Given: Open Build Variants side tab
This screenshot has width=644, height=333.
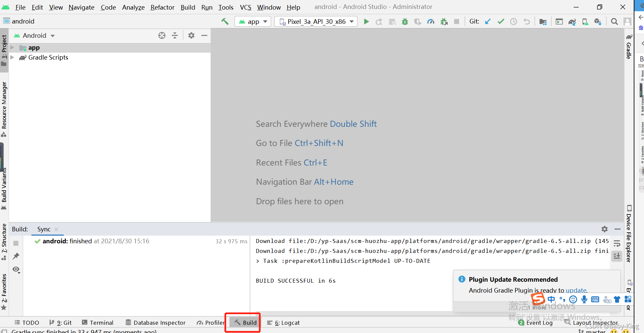Looking at the screenshot, I should [x=4, y=189].
